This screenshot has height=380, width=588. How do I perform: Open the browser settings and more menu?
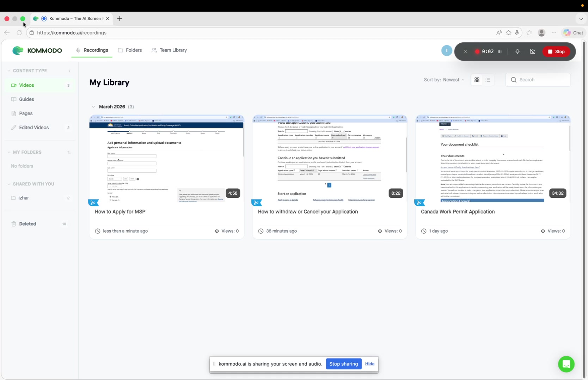pos(554,33)
